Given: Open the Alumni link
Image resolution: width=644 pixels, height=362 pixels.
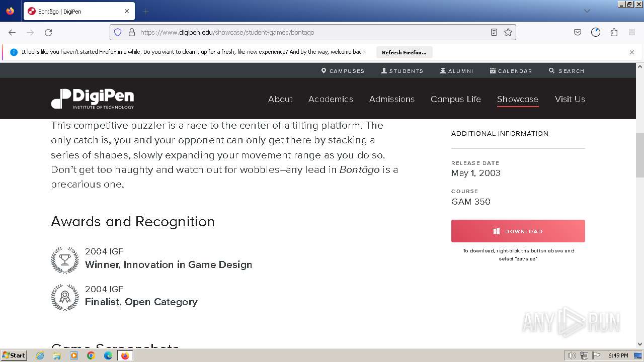Looking at the screenshot, I should click(x=457, y=71).
